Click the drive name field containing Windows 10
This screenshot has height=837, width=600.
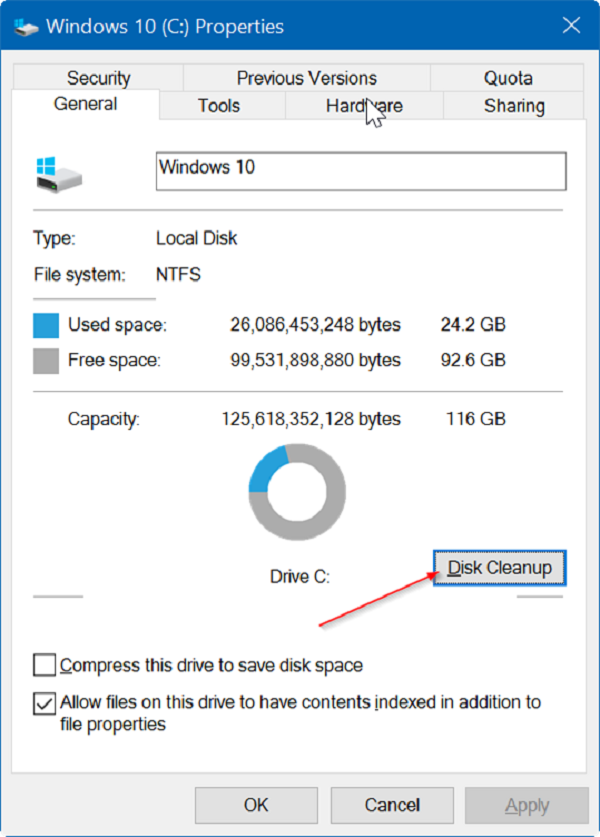(361, 171)
